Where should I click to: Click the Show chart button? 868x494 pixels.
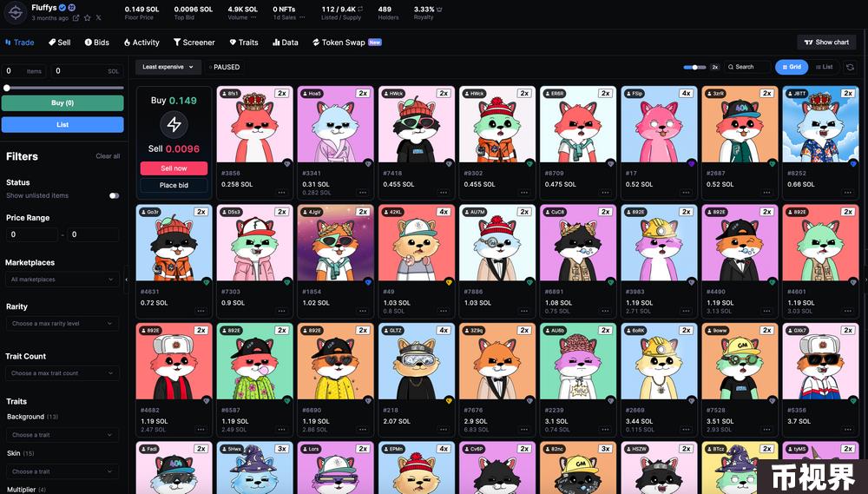[x=826, y=42]
